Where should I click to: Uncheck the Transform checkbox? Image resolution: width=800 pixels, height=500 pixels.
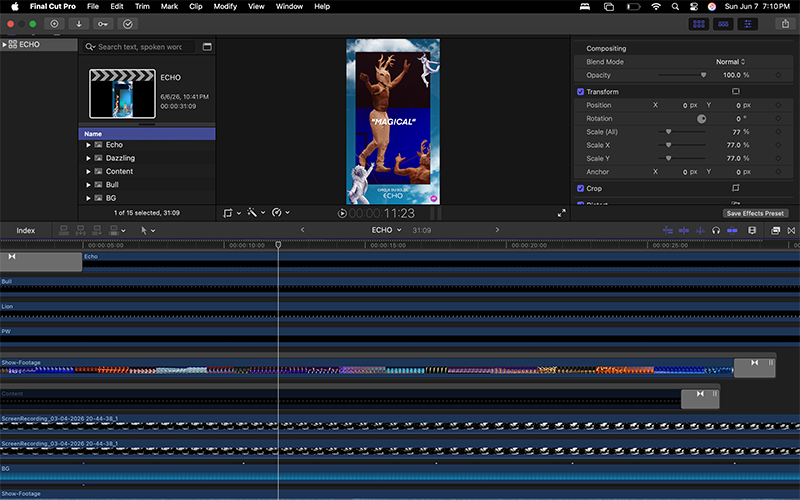coord(580,92)
